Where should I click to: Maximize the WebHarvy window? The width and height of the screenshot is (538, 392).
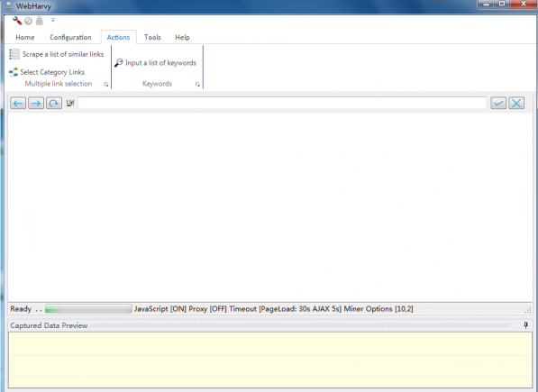coord(502,5)
